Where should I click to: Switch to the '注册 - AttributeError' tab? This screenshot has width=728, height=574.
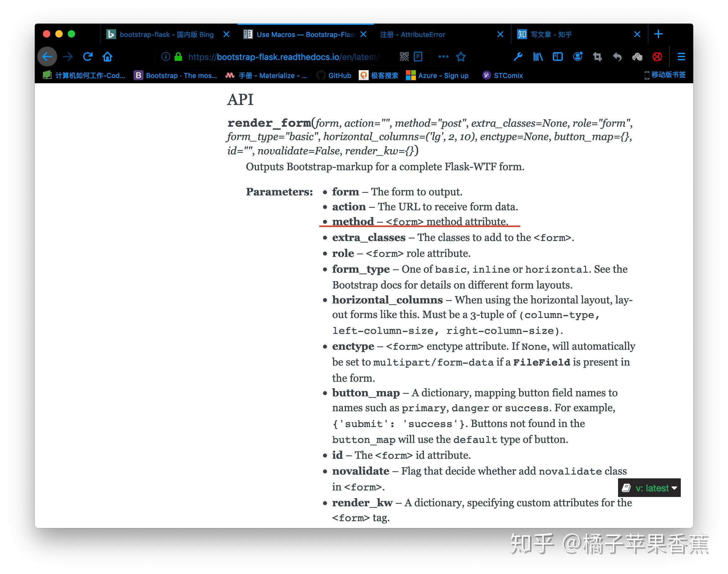(412, 34)
